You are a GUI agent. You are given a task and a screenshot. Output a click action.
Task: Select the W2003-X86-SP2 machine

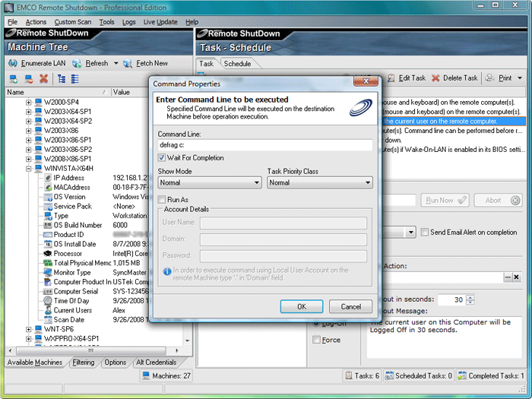click(x=68, y=149)
